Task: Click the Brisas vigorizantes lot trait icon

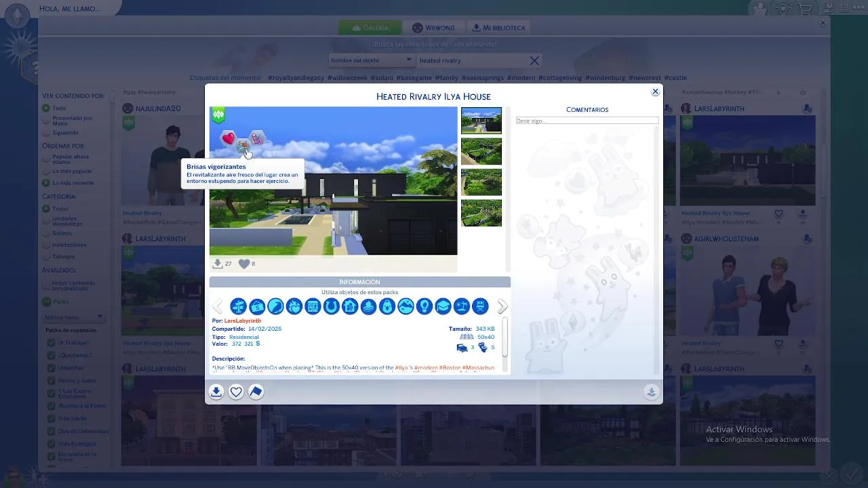Action: tap(243, 146)
